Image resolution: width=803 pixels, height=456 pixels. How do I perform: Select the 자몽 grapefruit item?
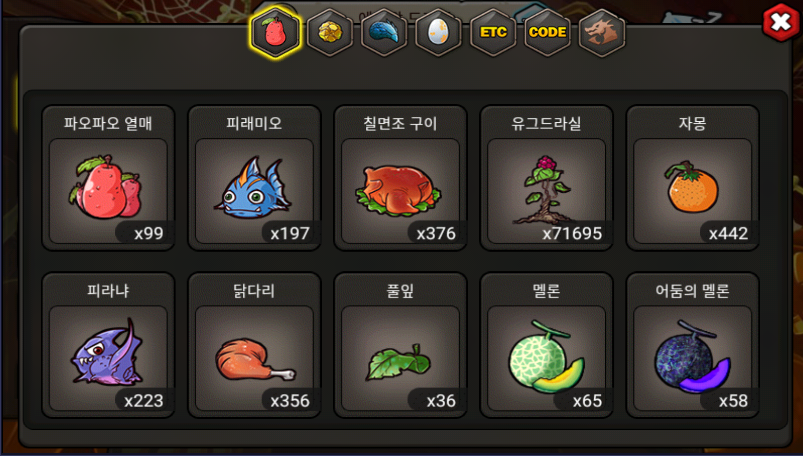(x=692, y=178)
